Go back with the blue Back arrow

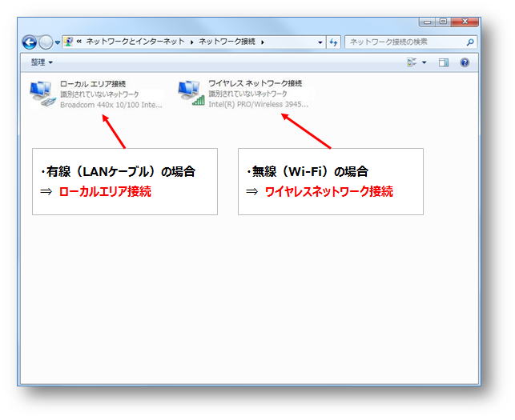[30, 42]
